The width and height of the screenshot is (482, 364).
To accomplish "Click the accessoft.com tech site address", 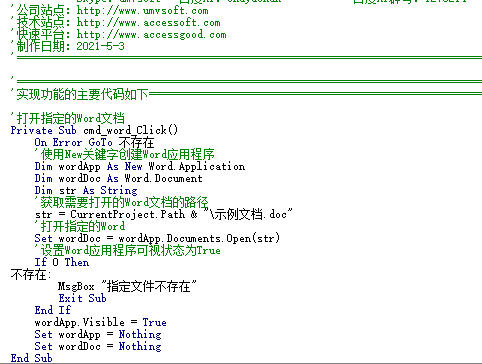I will 148,23.
